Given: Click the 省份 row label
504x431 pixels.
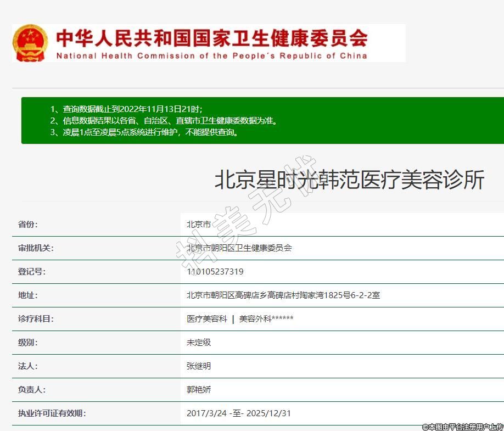Looking at the screenshot, I should [x=28, y=224].
